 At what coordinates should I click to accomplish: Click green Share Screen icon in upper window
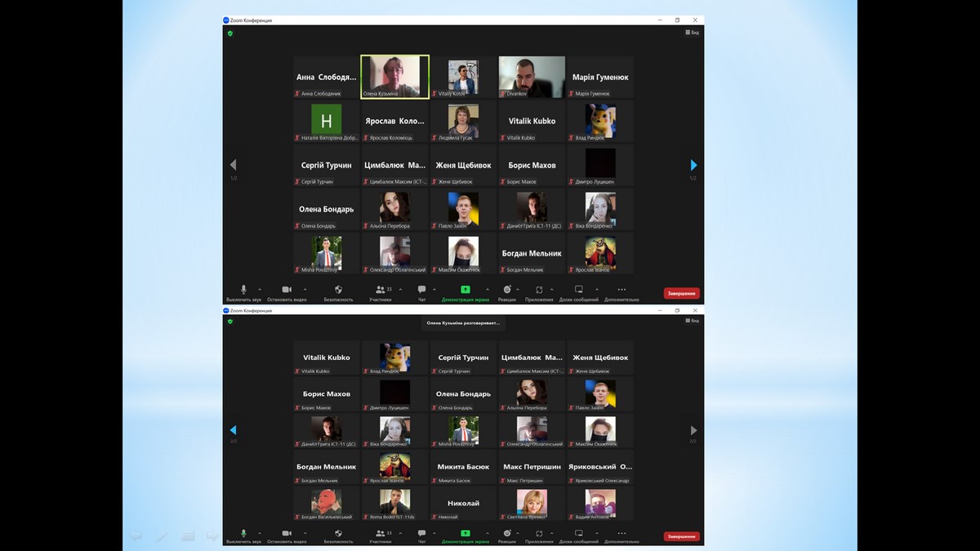[465, 290]
